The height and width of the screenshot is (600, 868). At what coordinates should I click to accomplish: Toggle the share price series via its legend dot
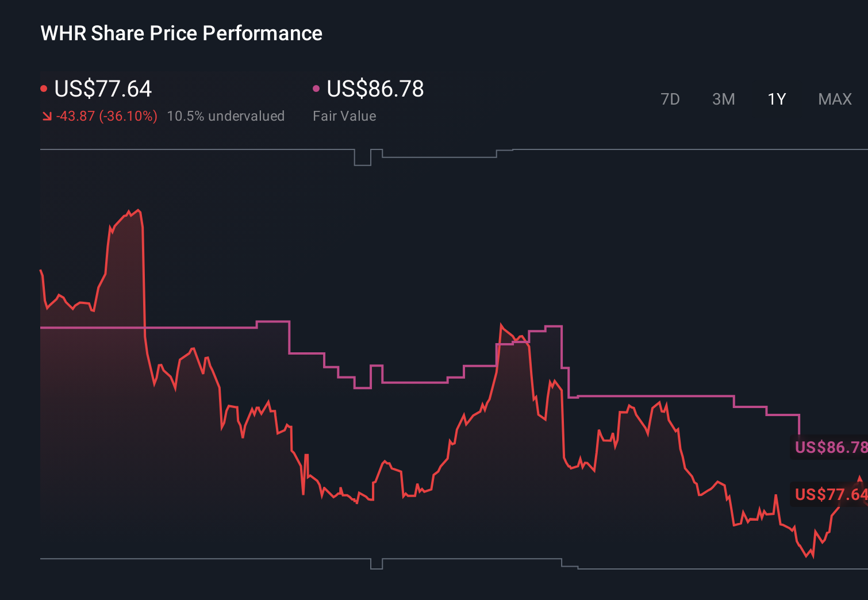pyautogui.click(x=44, y=87)
